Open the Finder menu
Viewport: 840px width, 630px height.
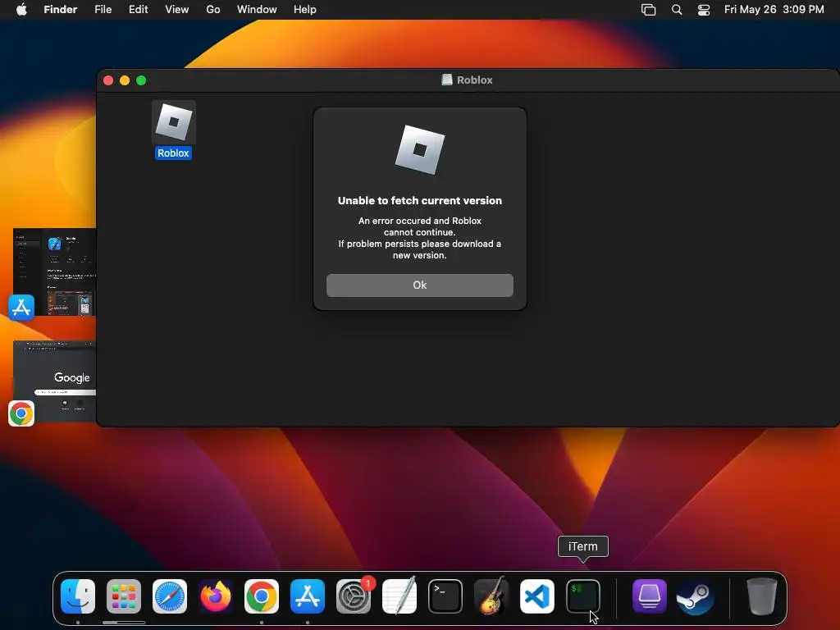click(x=61, y=10)
